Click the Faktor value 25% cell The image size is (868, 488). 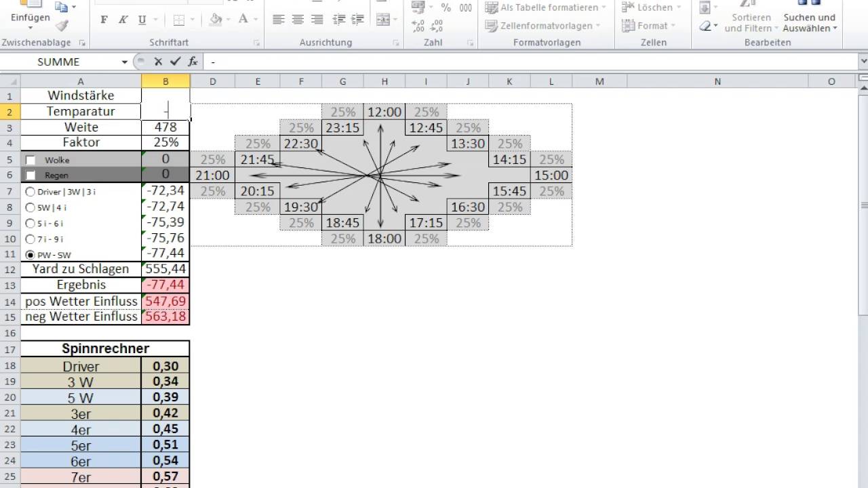tap(165, 142)
